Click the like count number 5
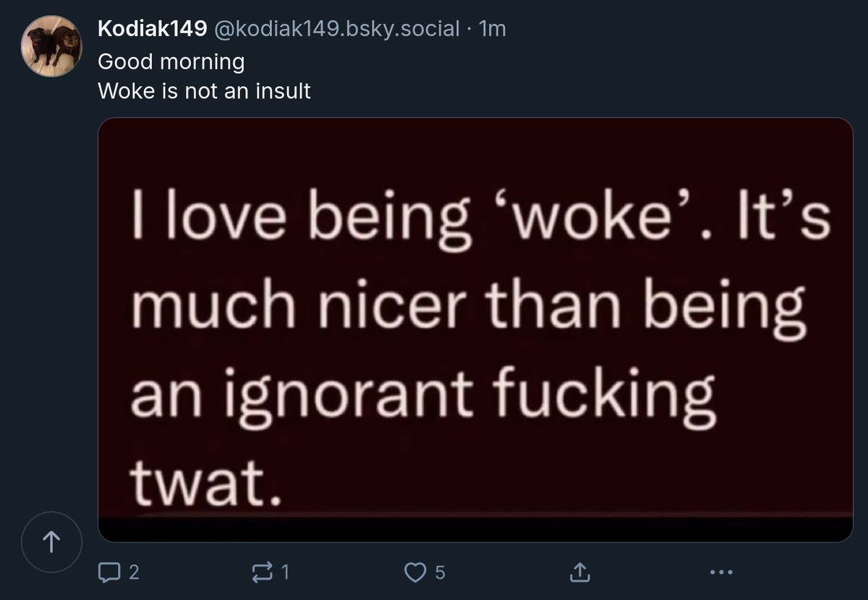Viewport: 868px width, 600px height. tap(440, 573)
